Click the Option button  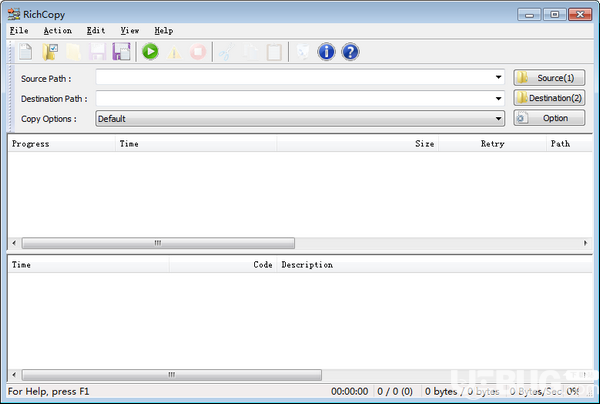[549, 118]
